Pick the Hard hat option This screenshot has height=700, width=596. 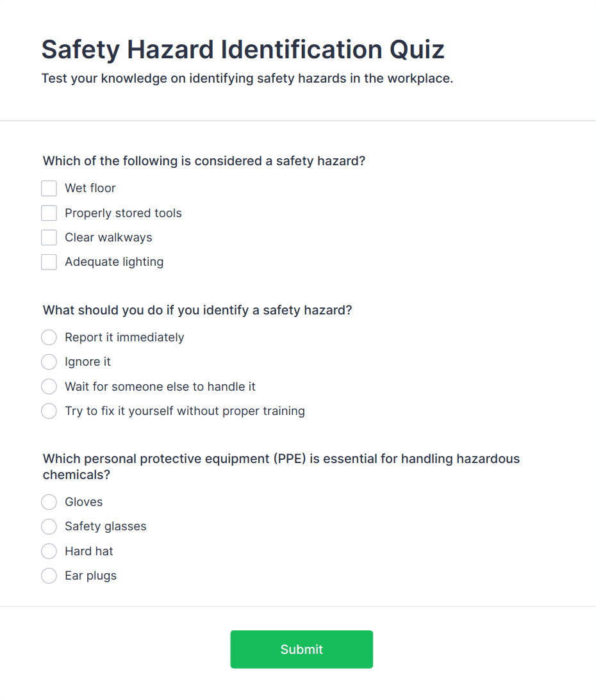pos(49,551)
